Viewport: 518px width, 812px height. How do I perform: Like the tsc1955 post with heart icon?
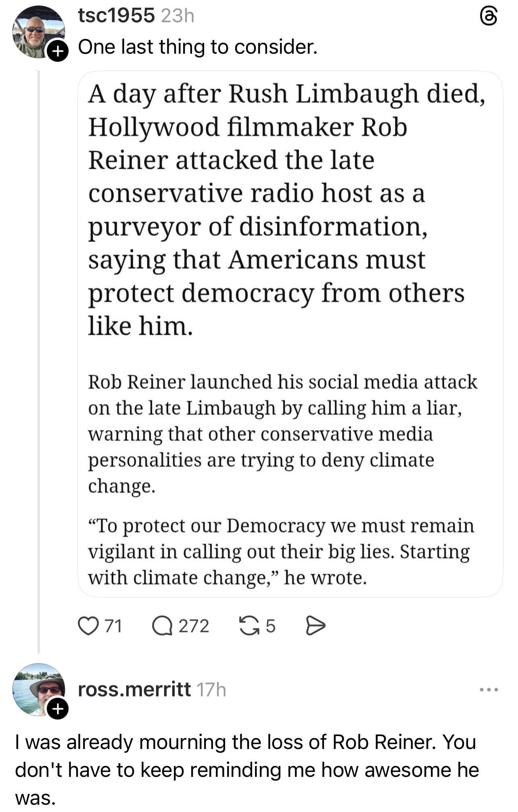pyautogui.click(x=88, y=626)
